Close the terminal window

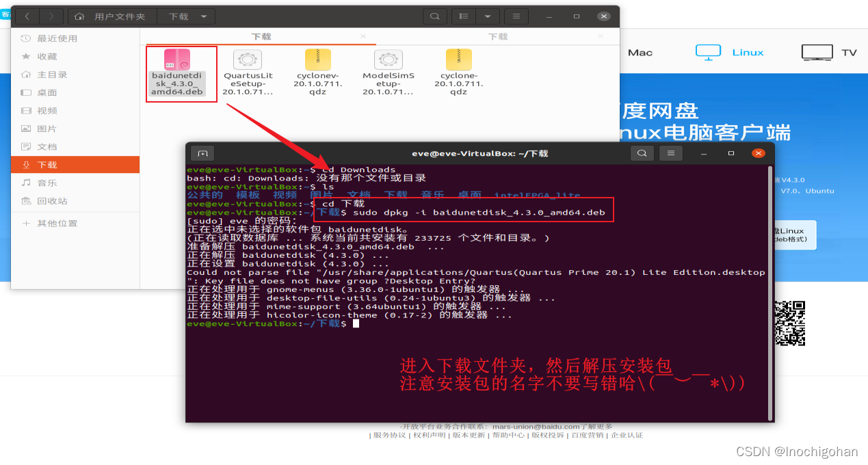coord(758,153)
